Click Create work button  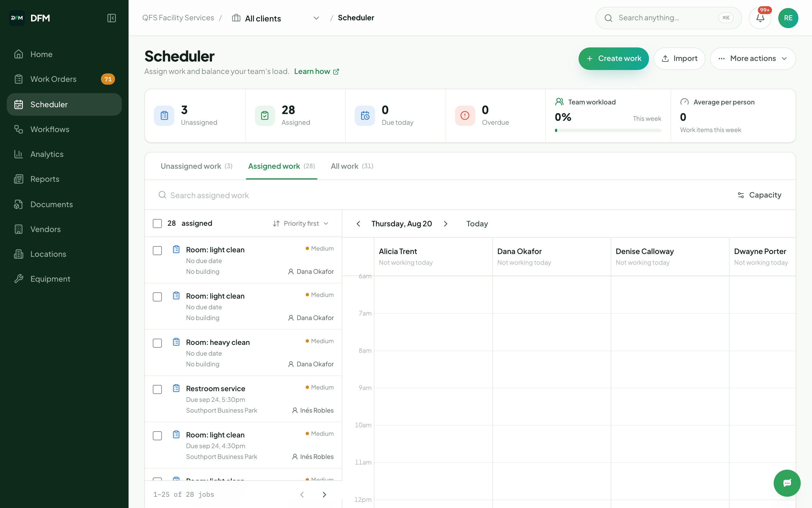613,58
